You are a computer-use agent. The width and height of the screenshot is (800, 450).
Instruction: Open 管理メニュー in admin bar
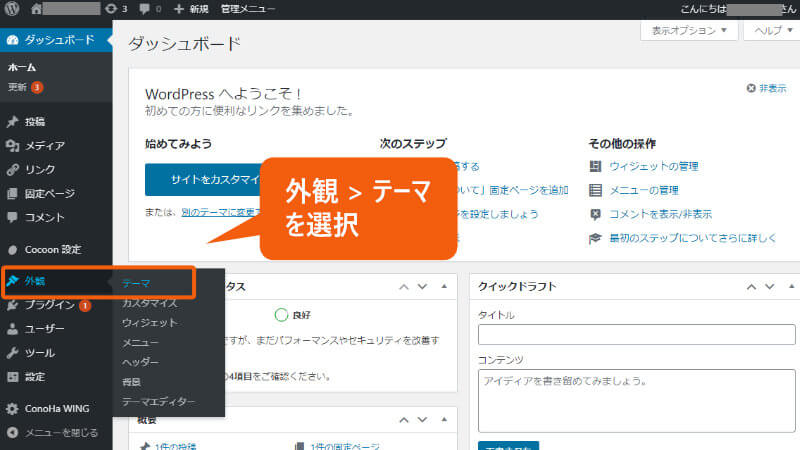click(248, 9)
